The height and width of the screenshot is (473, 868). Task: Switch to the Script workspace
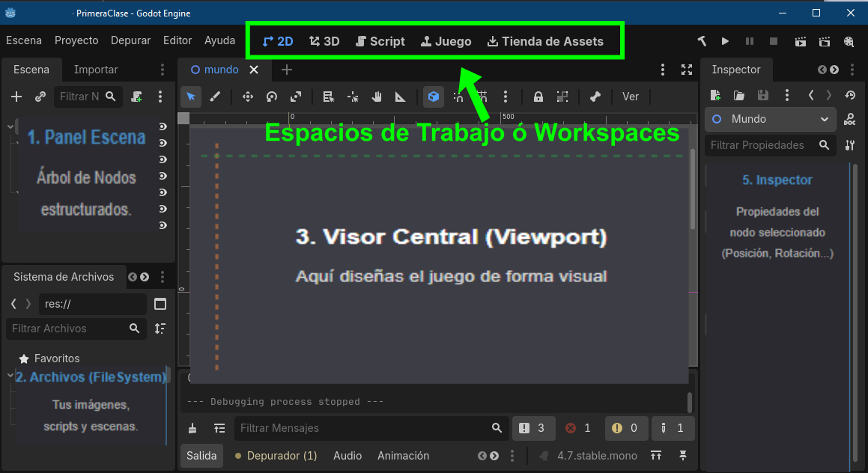[x=380, y=41]
